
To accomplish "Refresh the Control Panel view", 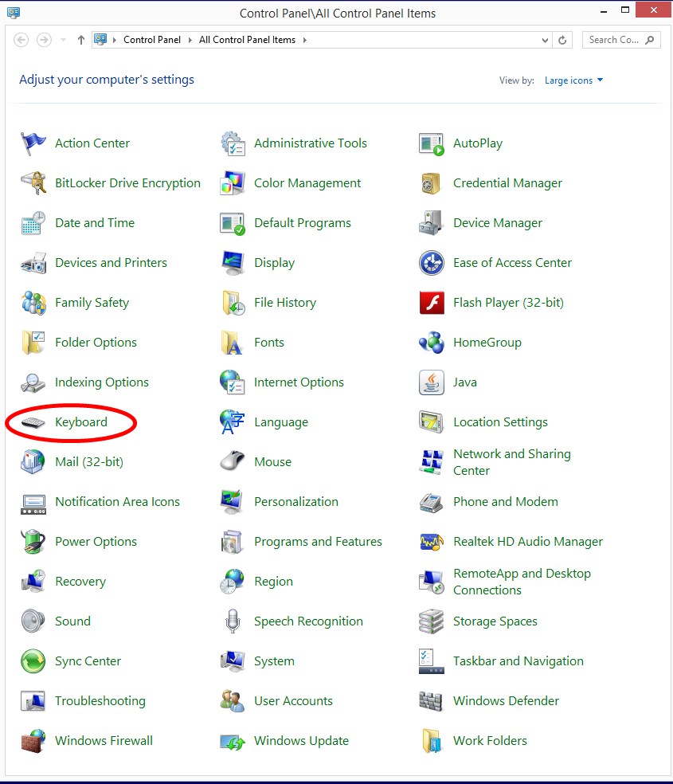I will (x=562, y=40).
